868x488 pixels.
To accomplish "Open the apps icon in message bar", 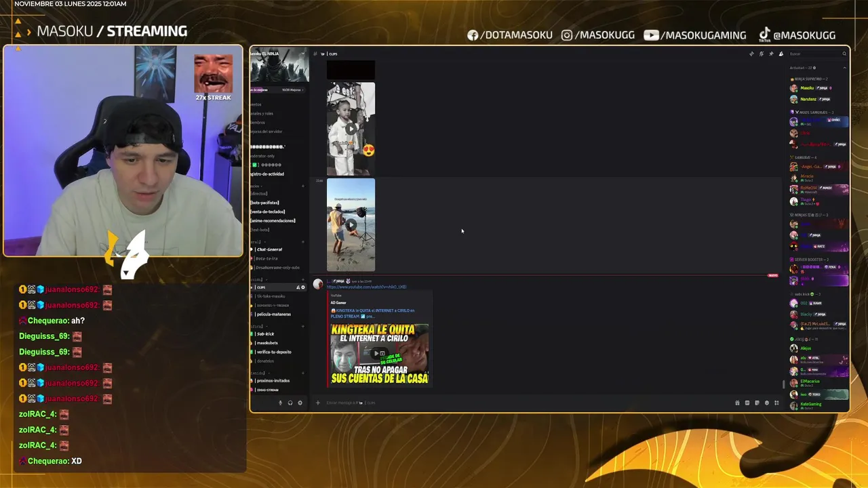I will tap(776, 403).
